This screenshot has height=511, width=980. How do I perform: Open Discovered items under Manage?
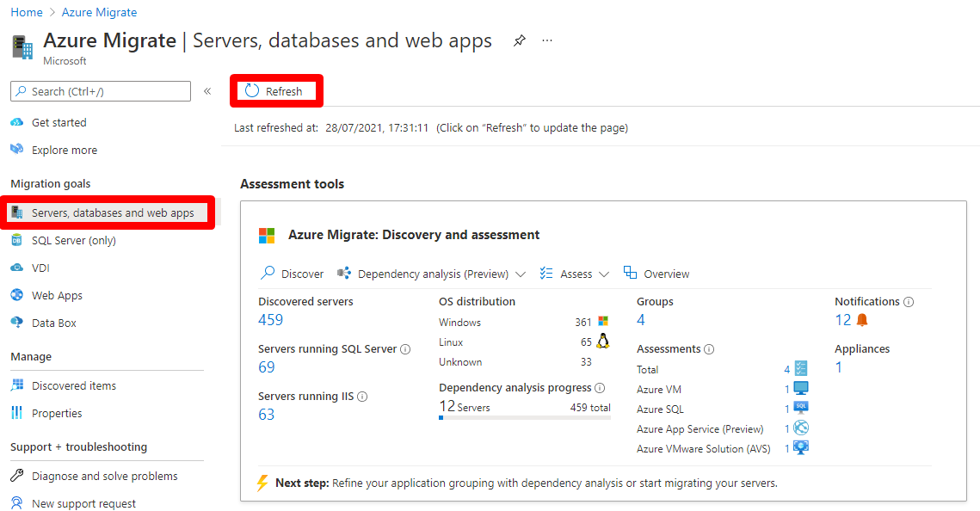coord(76,385)
